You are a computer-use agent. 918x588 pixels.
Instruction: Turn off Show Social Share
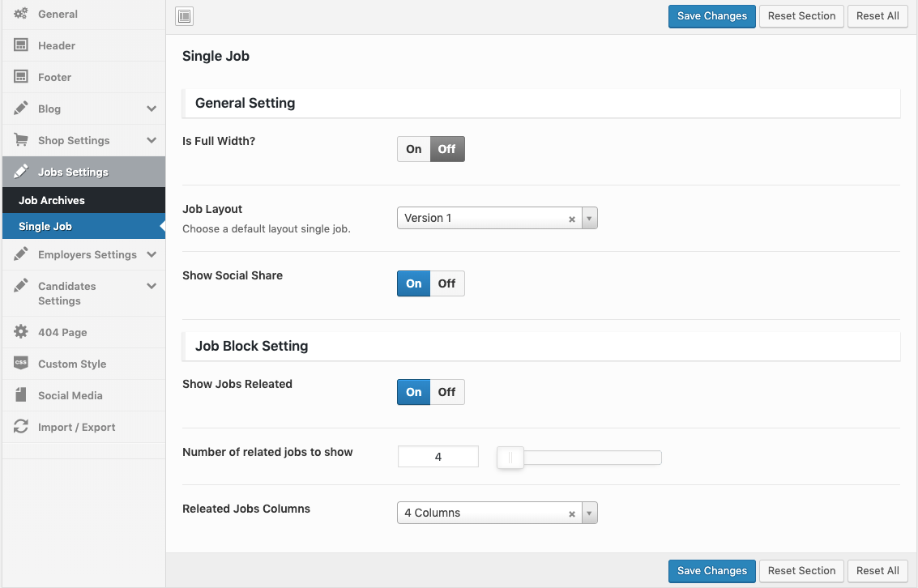pyautogui.click(x=447, y=283)
